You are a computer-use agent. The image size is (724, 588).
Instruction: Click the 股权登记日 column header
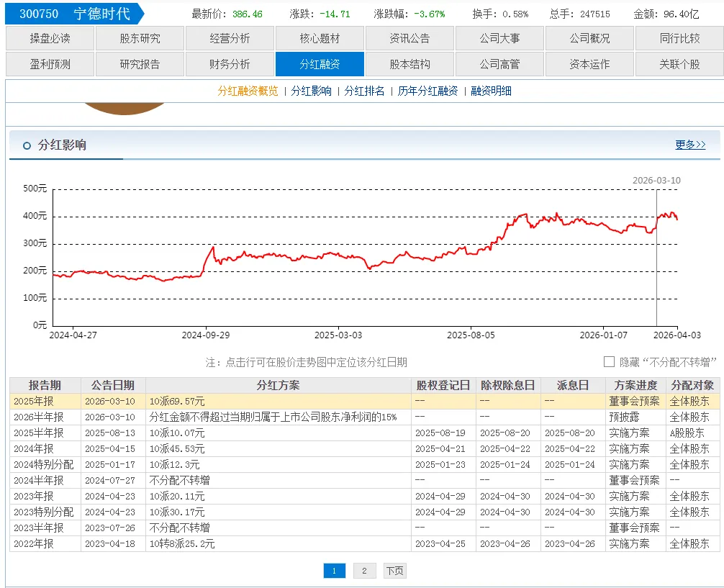coord(443,385)
